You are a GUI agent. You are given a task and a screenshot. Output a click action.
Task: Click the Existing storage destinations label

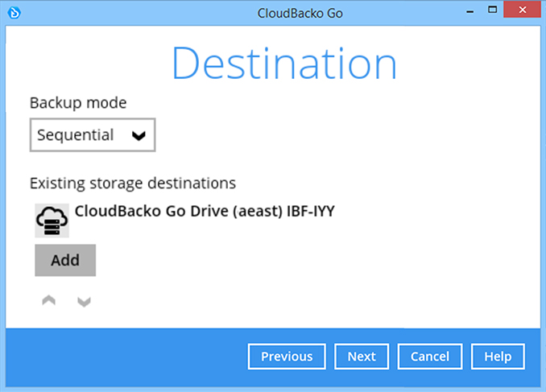[x=133, y=183]
